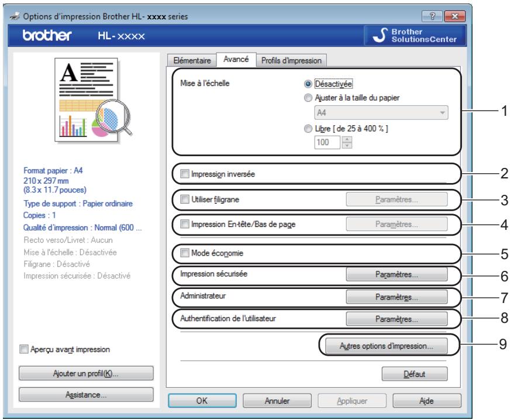Image resolution: width=514 pixels, height=420 pixels.
Task: Click the document page preview thumbnail
Action: 94,101
